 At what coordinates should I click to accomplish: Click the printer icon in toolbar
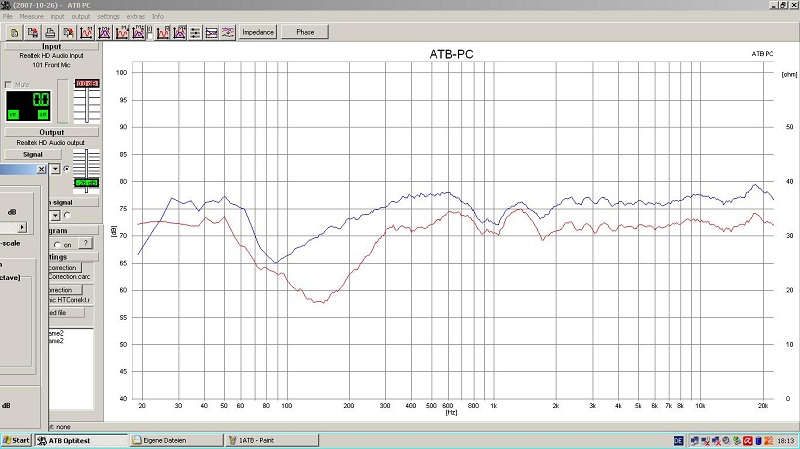pos(50,32)
